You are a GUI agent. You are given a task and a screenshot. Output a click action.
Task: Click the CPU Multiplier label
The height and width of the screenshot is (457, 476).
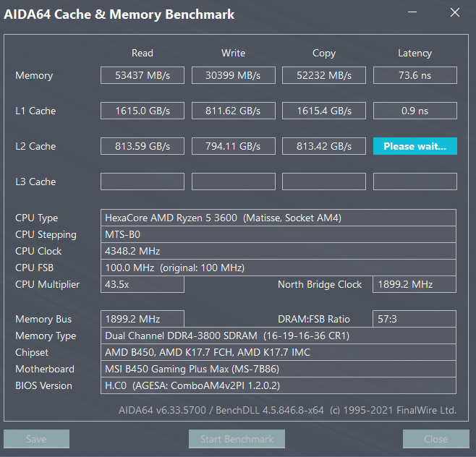pyautogui.click(x=47, y=285)
